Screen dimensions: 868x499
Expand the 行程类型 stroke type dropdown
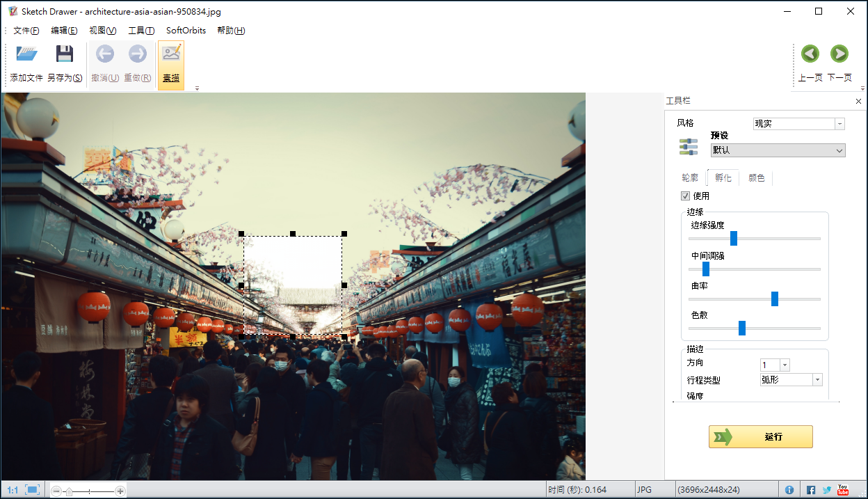click(x=817, y=380)
